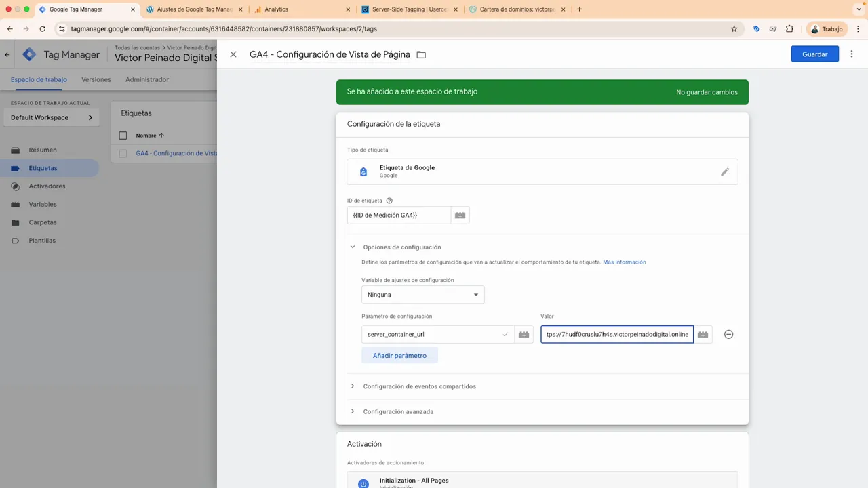Remove server_container_url parameter with the minus icon
This screenshot has width=868, height=488.
(x=728, y=334)
